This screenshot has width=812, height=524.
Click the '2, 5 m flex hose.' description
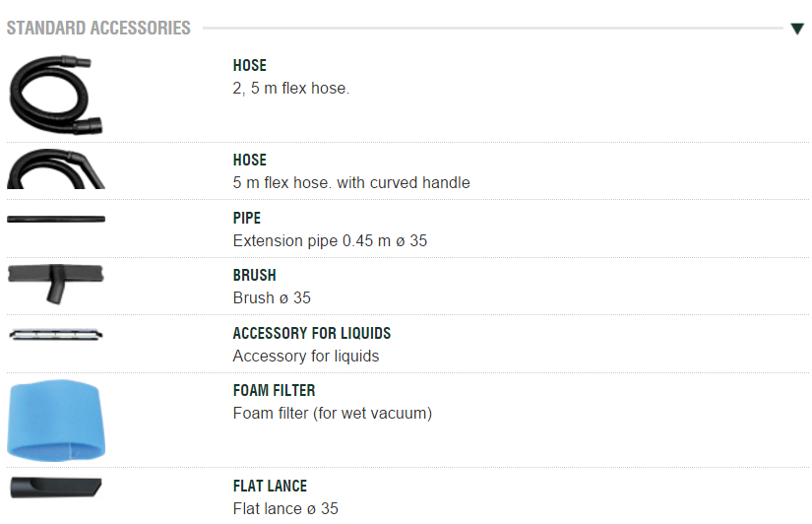tap(291, 89)
